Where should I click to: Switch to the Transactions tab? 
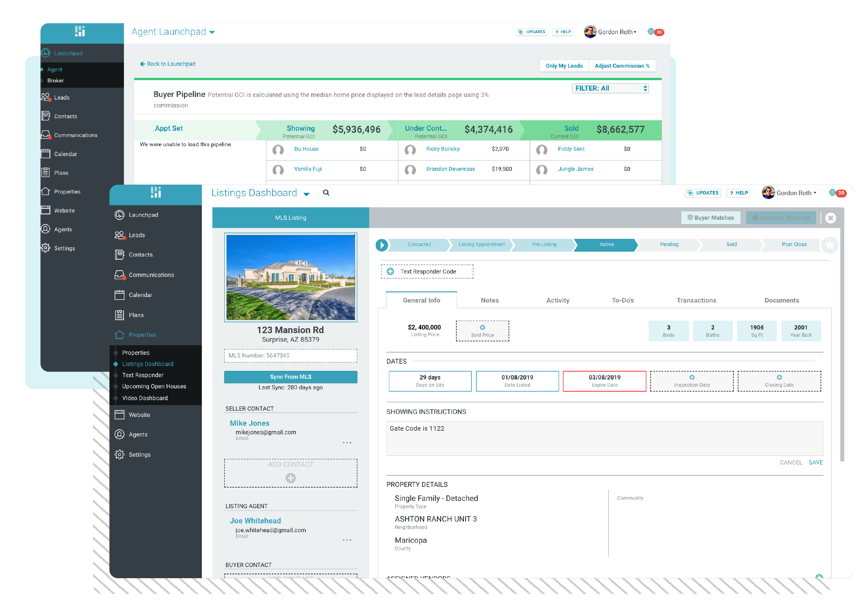coord(696,300)
